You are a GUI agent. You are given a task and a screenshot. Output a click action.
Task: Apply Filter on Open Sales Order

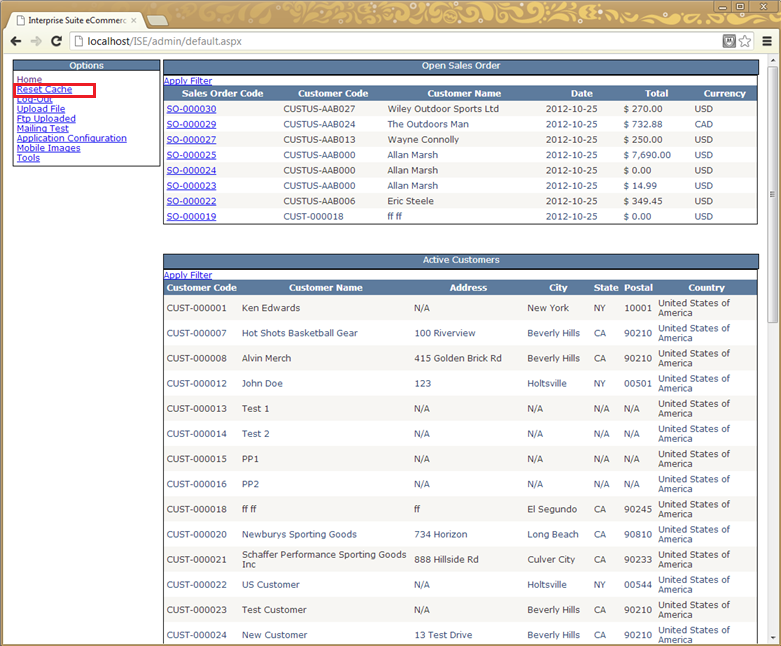point(188,81)
